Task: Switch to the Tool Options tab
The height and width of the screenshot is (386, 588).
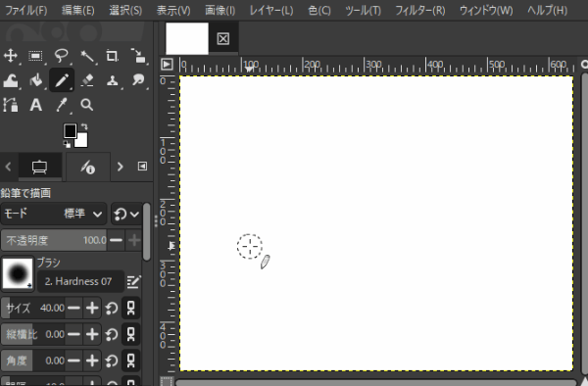Action: 39,167
